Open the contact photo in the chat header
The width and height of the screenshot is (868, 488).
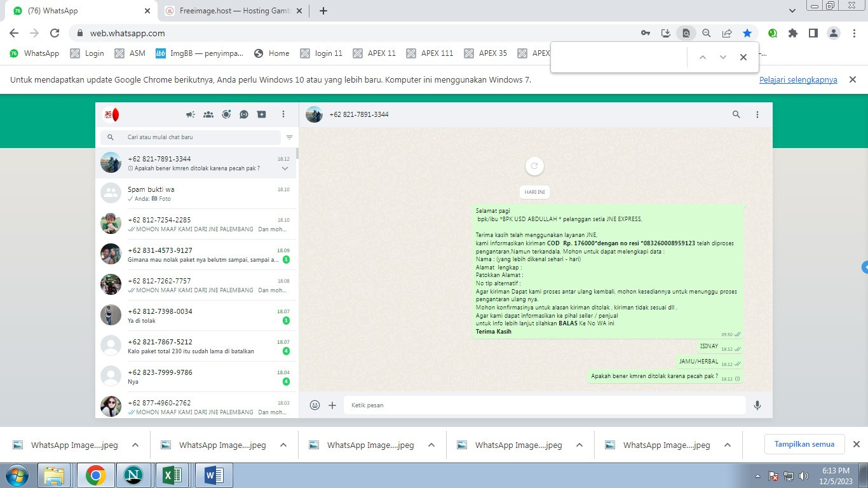(314, 114)
